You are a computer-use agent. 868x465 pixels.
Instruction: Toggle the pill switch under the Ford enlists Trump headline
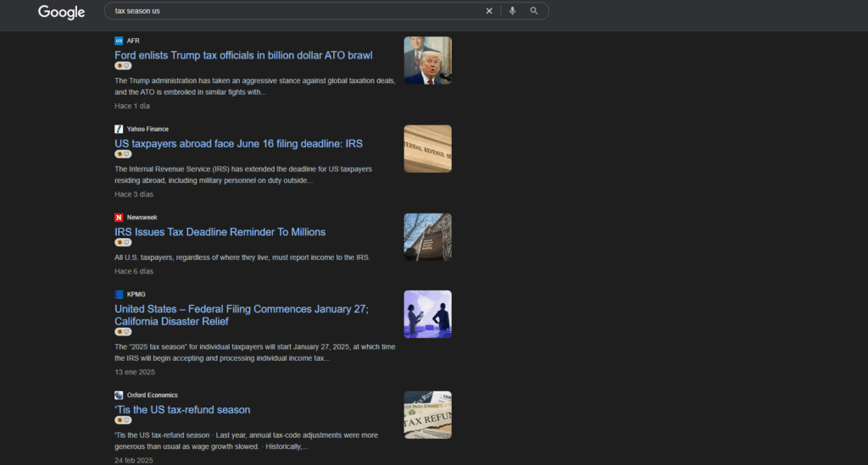coord(123,66)
